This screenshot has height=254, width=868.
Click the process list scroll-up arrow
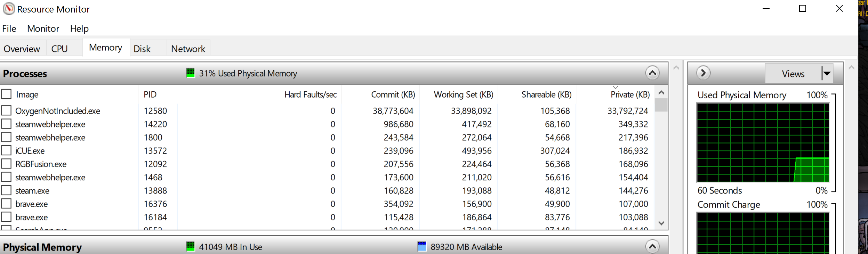tap(661, 92)
